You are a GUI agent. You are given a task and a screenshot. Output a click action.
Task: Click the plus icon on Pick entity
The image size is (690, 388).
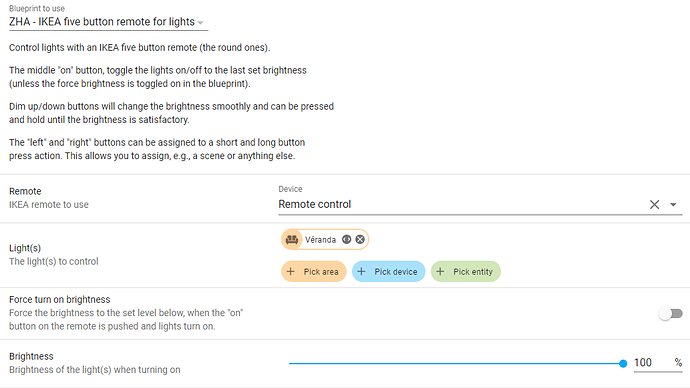click(440, 271)
